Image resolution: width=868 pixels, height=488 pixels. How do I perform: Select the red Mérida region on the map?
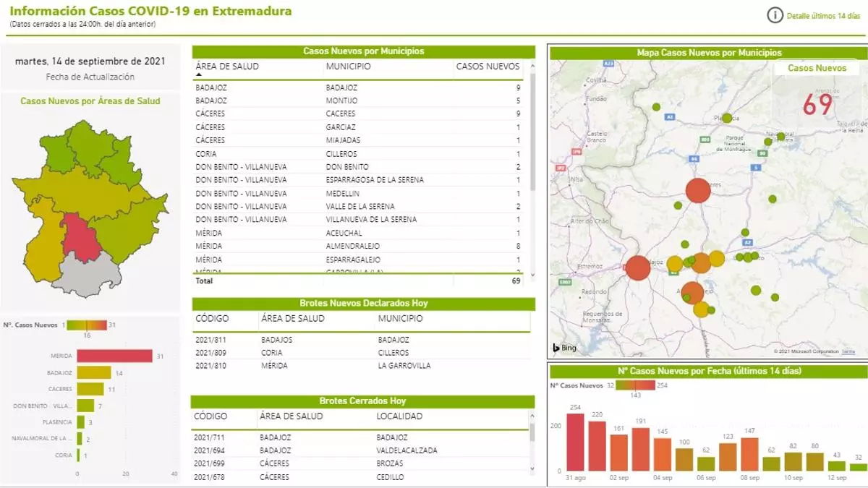click(80, 237)
